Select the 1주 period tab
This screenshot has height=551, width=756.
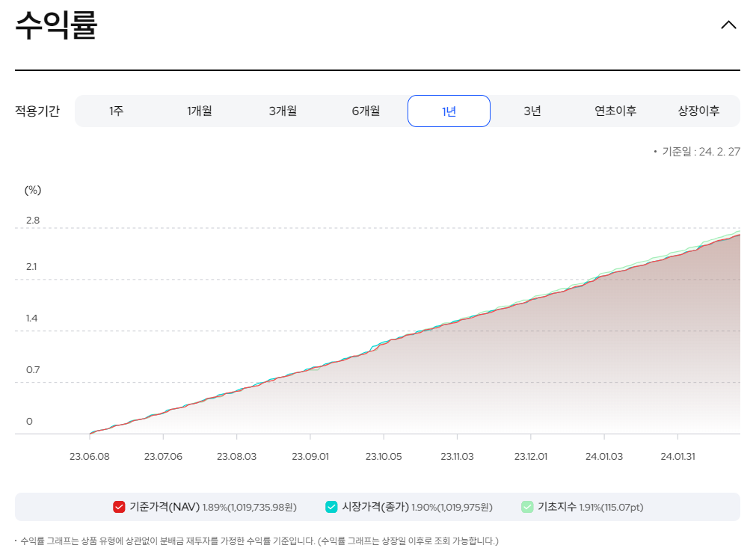coord(117,110)
